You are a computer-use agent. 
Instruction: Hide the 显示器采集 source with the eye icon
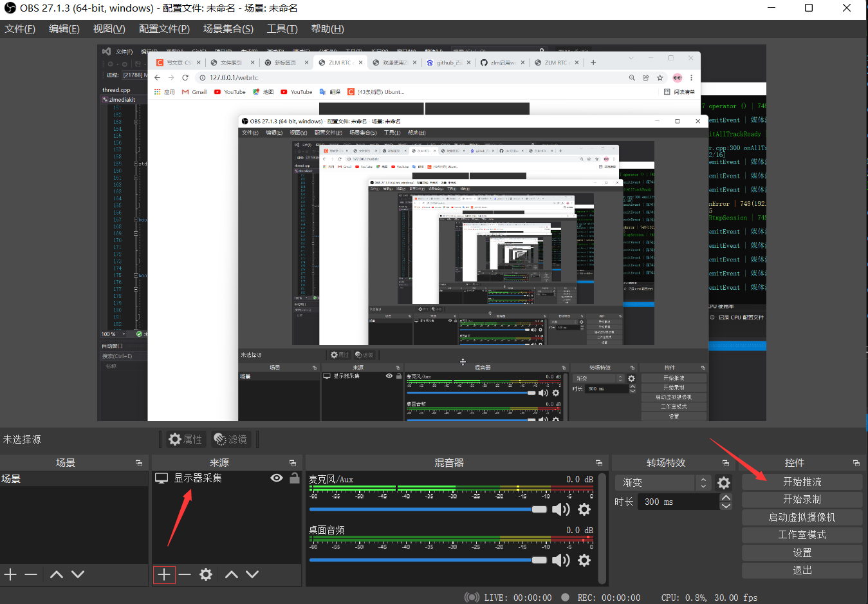point(276,478)
